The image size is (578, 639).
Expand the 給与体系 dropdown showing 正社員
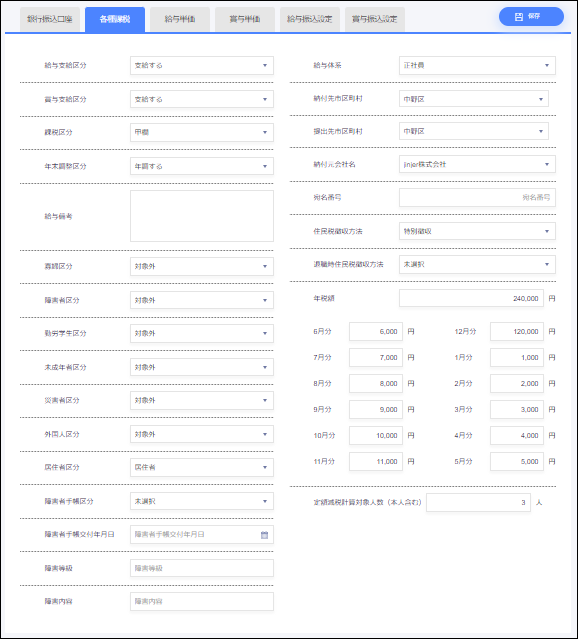477,66
